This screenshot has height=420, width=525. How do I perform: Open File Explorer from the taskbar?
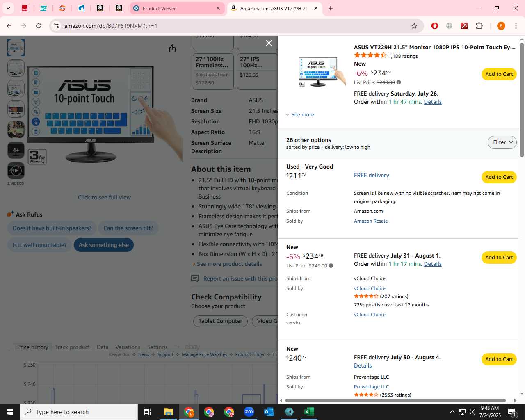click(169, 412)
